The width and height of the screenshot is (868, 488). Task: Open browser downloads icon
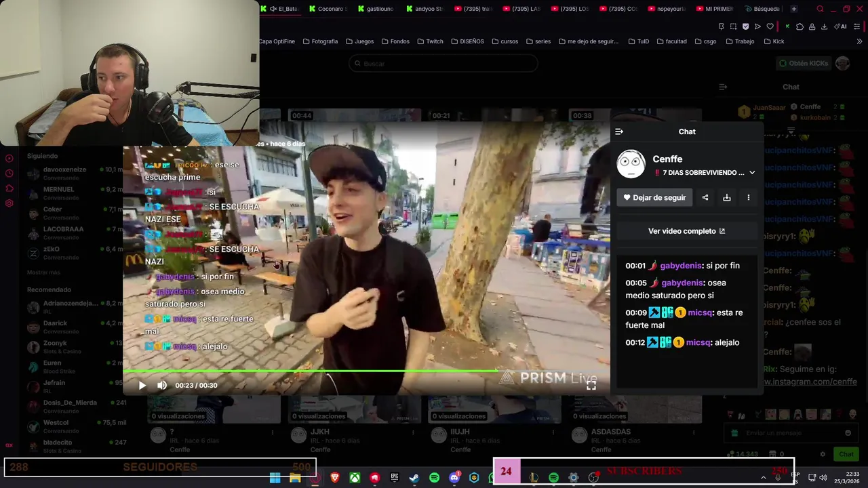[824, 26]
